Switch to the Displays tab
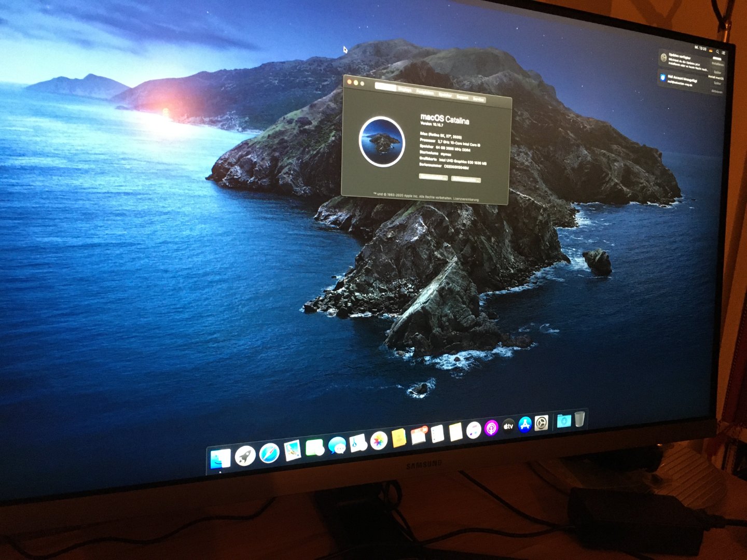 (405, 89)
